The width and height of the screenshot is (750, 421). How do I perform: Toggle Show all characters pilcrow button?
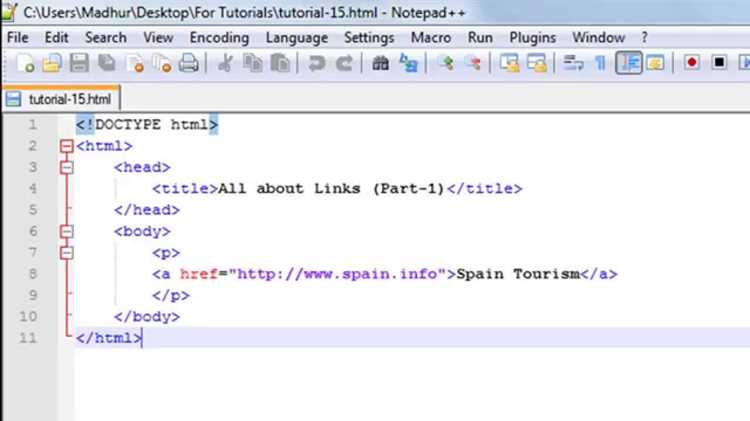coord(600,63)
